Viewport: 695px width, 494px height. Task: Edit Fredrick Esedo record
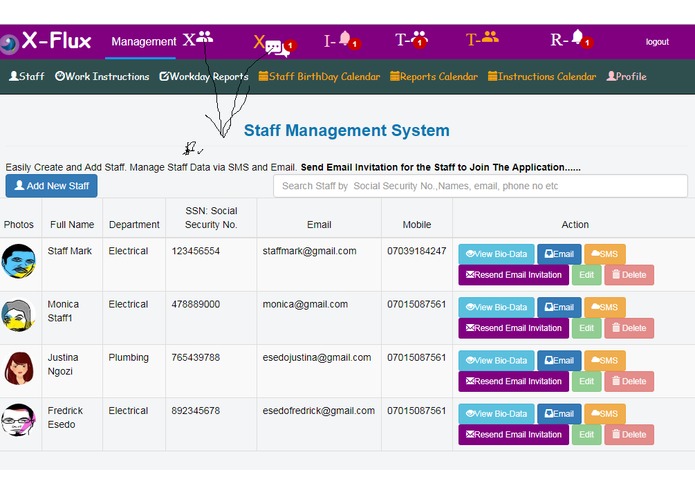586,434
